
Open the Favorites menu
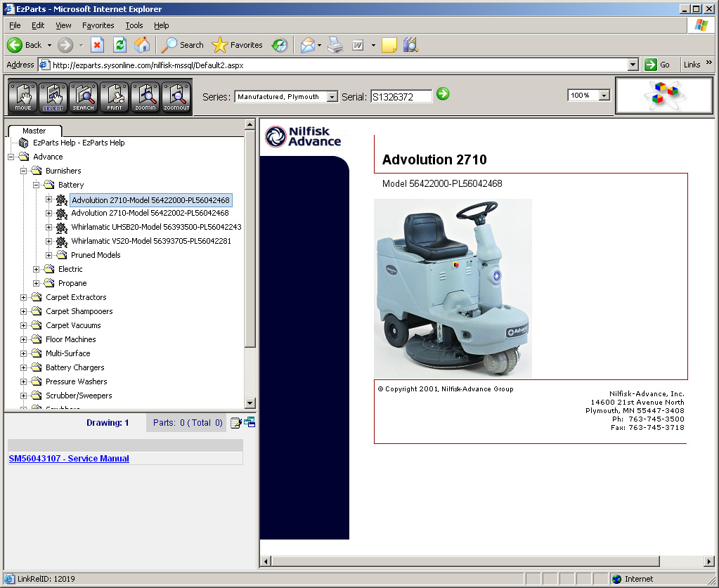[98, 25]
